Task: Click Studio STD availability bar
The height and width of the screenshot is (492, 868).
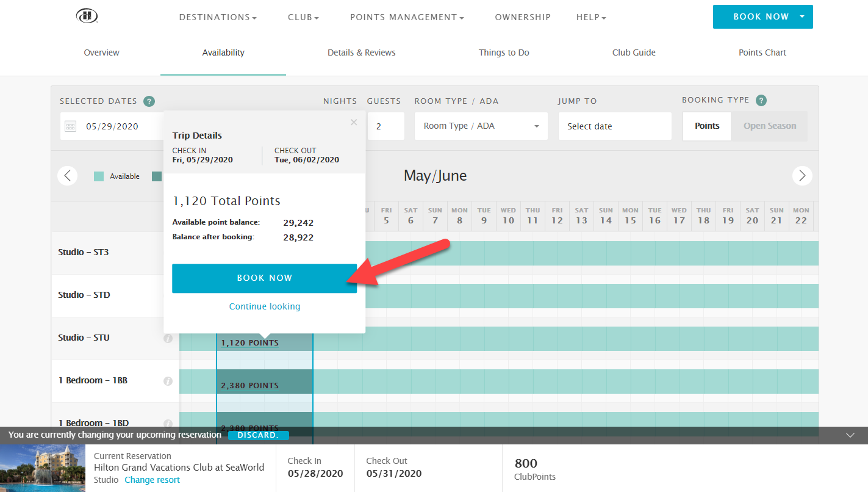Action: [x=592, y=296]
